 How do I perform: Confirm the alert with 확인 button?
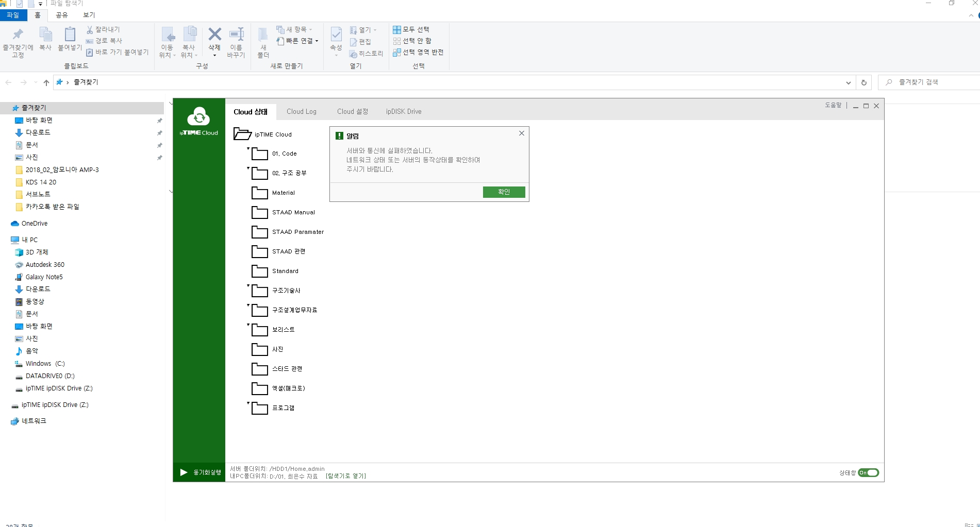[x=504, y=192]
